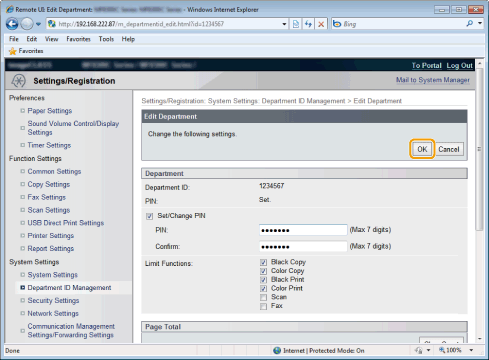The image size is (489, 360).
Task: Toggle the Set/Change PIN checkbox
Action: pos(149,216)
